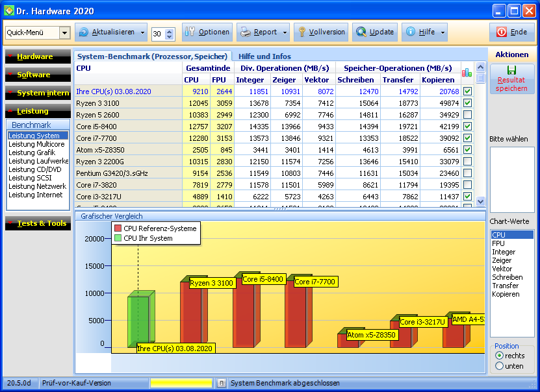The width and height of the screenshot is (540, 392).
Task: Collapse the Leistung sidebar section
Action: (38, 111)
